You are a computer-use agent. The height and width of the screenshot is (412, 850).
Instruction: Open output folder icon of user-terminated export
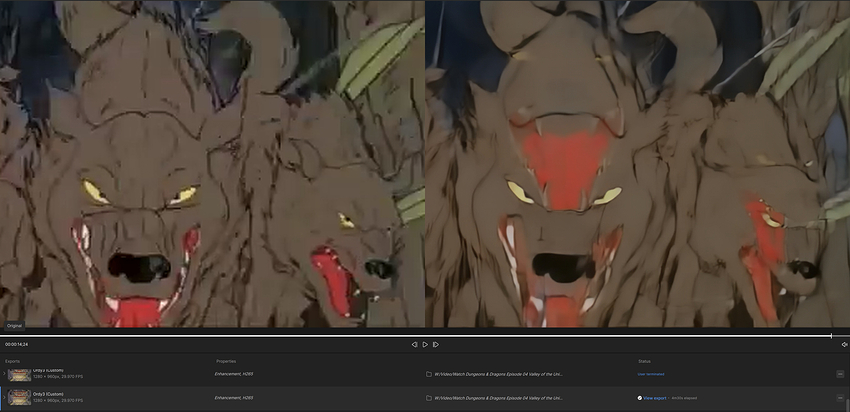point(429,374)
